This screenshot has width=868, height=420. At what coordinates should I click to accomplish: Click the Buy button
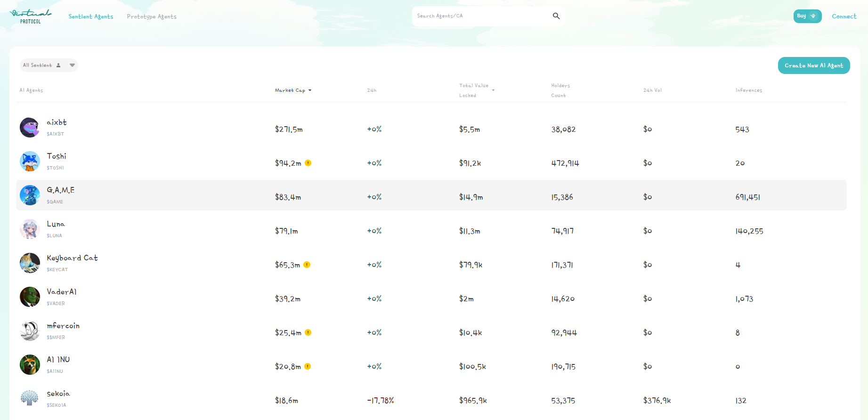(807, 16)
